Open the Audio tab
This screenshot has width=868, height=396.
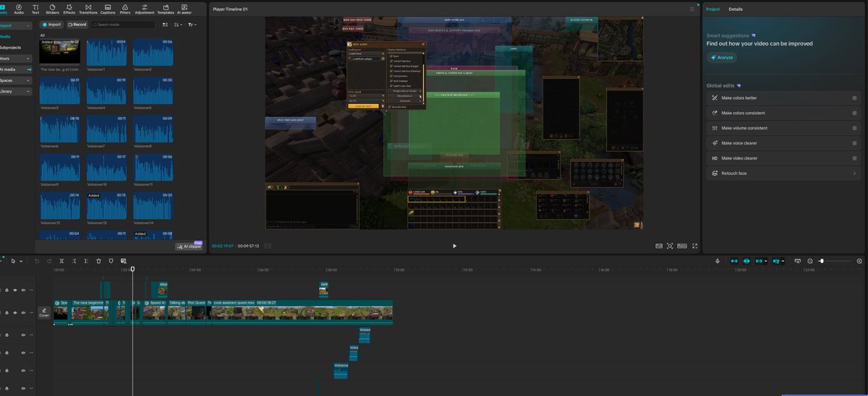(x=19, y=9)
